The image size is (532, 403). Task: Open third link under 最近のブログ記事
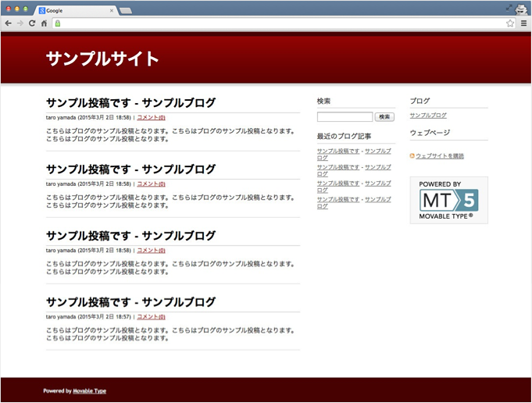[x=354, y=187]
